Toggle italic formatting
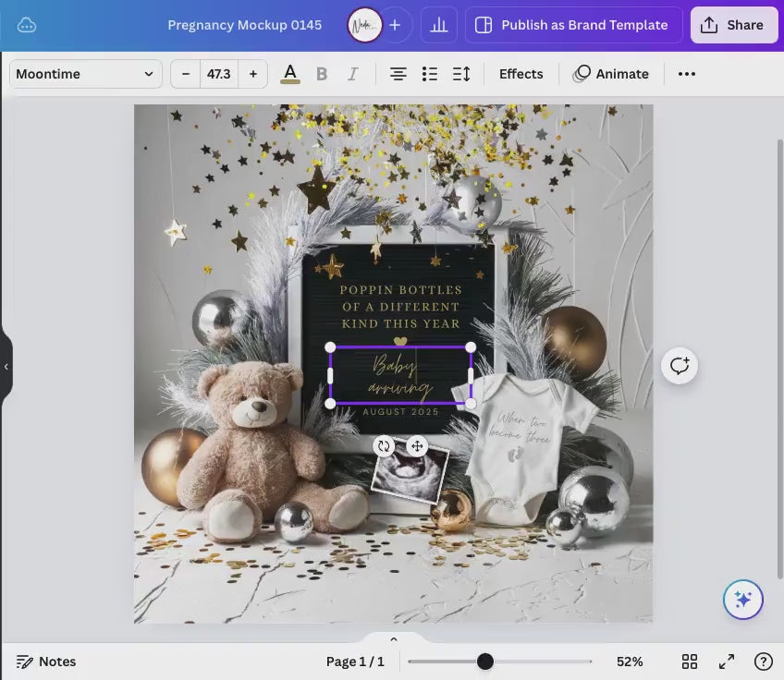The width and height of the screenshot is (784, 680). (x=352, y=74)
